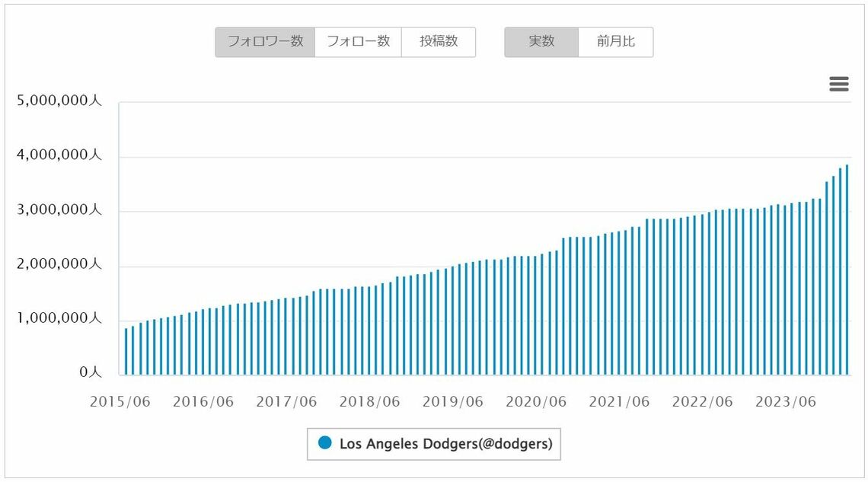Click the 1,000,000人 y-axis label
868x482 pixels.
coord(60,318)
